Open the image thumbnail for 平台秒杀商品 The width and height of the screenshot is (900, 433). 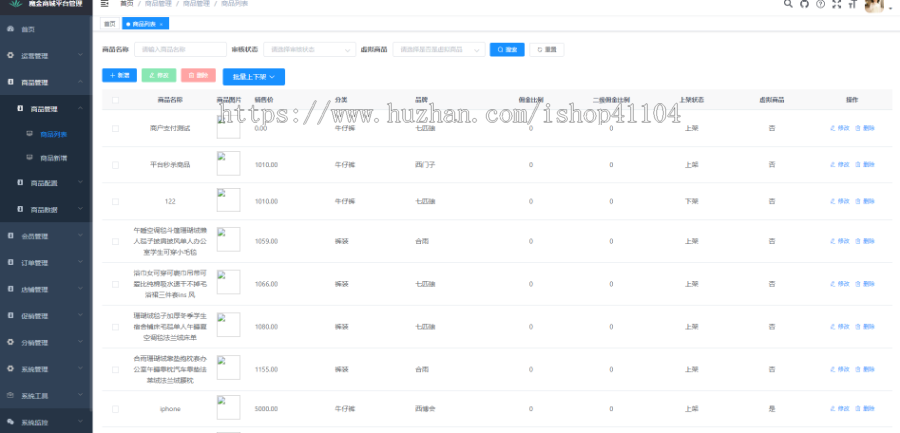click(x=228, y=164)
